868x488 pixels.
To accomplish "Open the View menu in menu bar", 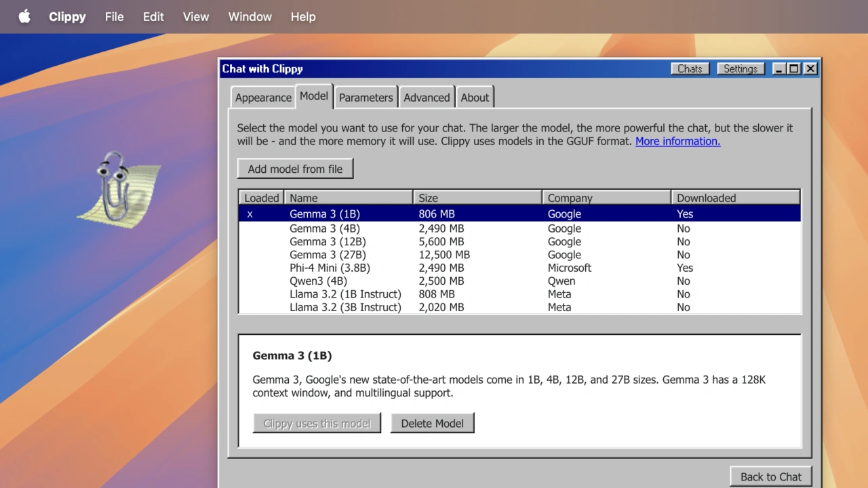I will (x=195, y=17).
